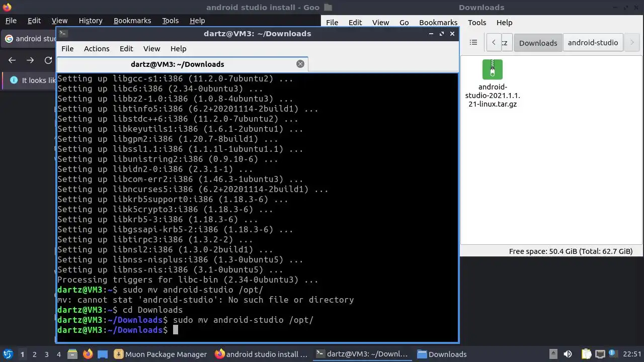Open volume control in system tray

568,354
